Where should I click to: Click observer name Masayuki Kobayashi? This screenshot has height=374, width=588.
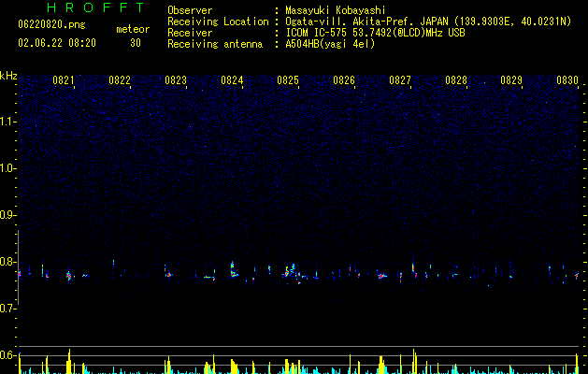pos(336,10)
